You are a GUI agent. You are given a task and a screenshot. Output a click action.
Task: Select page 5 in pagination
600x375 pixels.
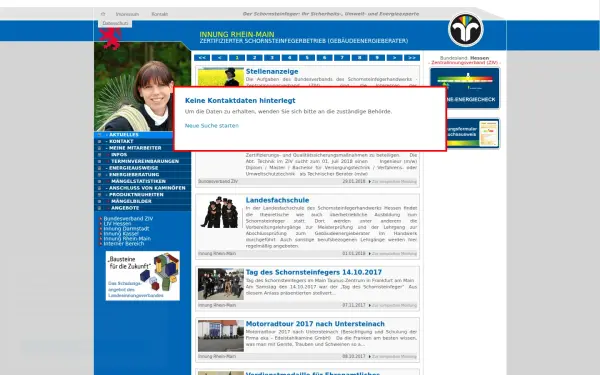[x=307, y=58]
